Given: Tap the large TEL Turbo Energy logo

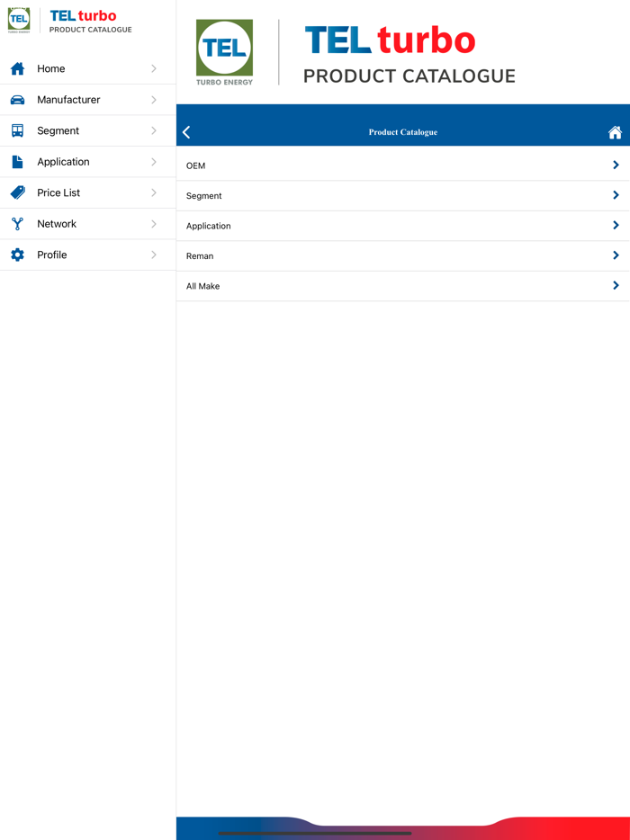Looking at the screenshot, I should click(x=224, y=52).
